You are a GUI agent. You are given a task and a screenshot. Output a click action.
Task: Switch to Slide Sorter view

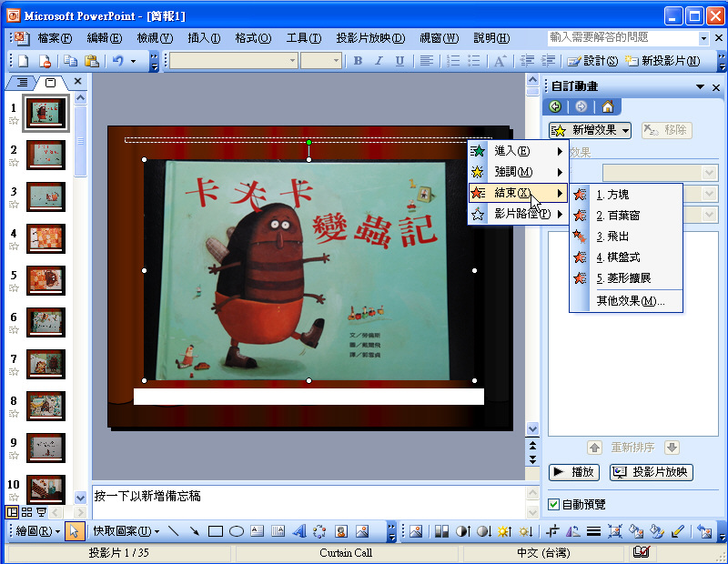[x=26, y=512]
